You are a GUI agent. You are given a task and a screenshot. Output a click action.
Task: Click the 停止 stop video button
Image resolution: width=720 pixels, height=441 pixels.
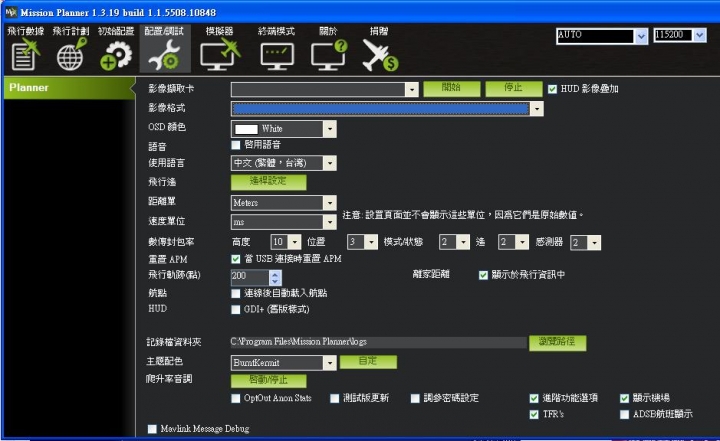[514, 88]
